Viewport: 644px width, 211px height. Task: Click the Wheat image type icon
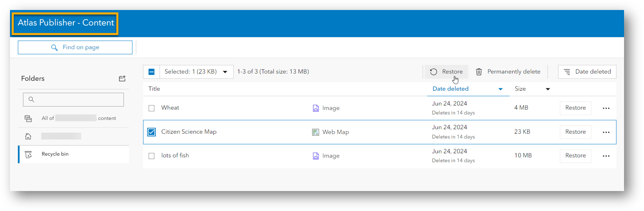(315, 108)
